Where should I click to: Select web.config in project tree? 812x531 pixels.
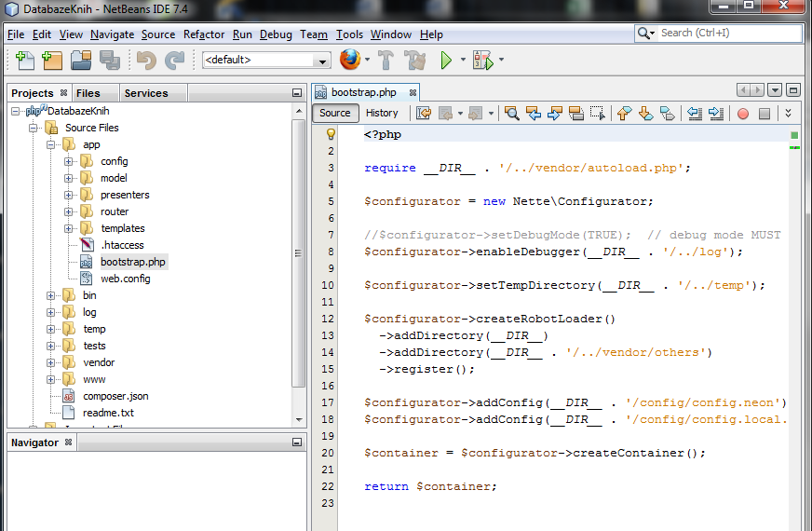tap(126, 279)
